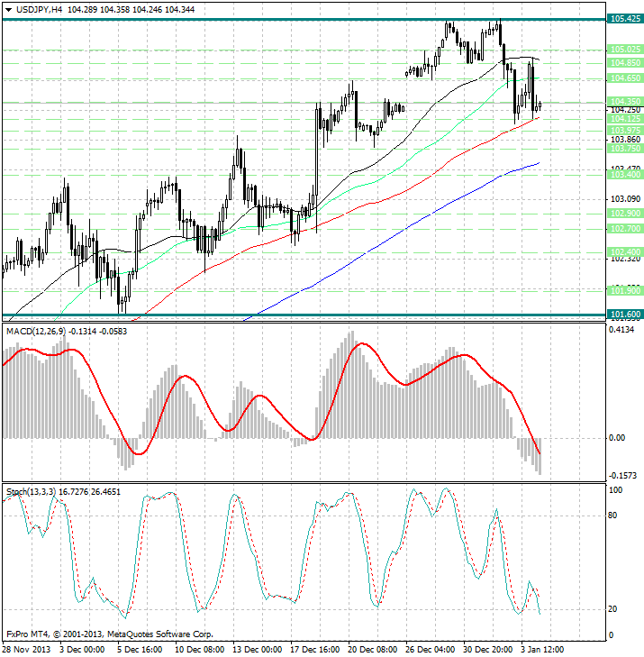Click the MACD -0.1573 scale minimum value

(622, 476)
